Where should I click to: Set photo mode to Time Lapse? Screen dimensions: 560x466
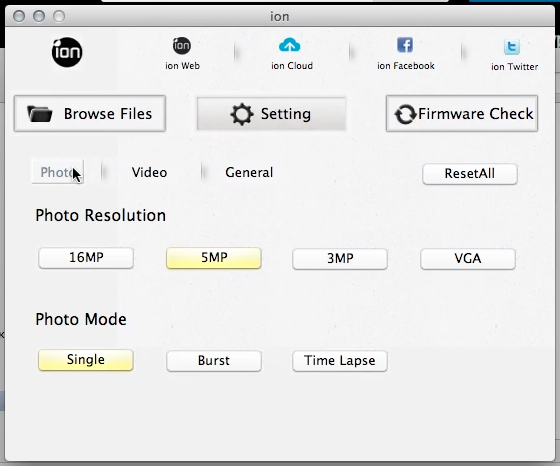pyautogui.click(x=340, y=361)
